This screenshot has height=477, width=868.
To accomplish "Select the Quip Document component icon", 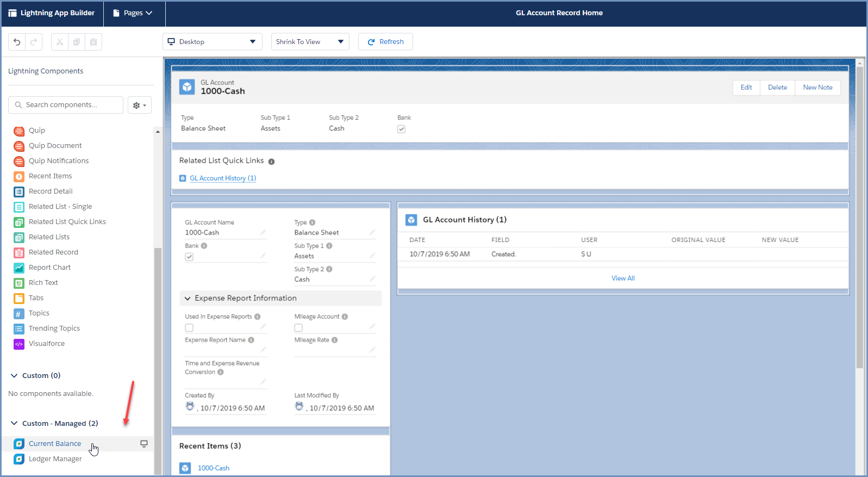I will tap(19, 146).
